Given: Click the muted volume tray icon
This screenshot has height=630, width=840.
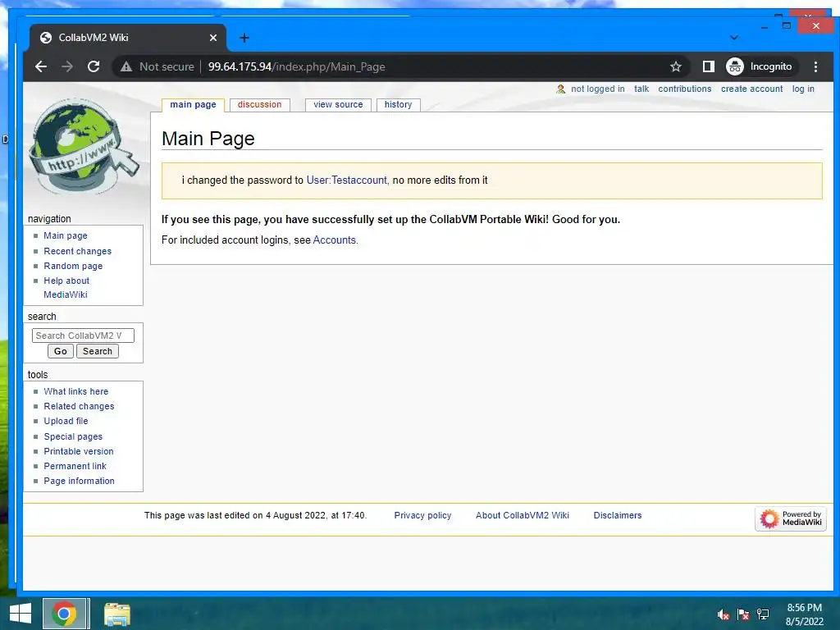Looking at the screenshot, I should point(724,614).
